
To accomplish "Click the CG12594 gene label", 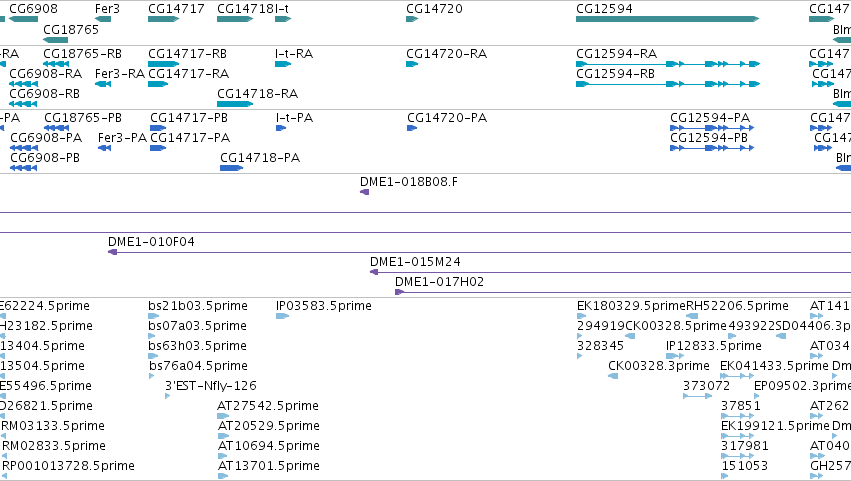I will 604,9.
